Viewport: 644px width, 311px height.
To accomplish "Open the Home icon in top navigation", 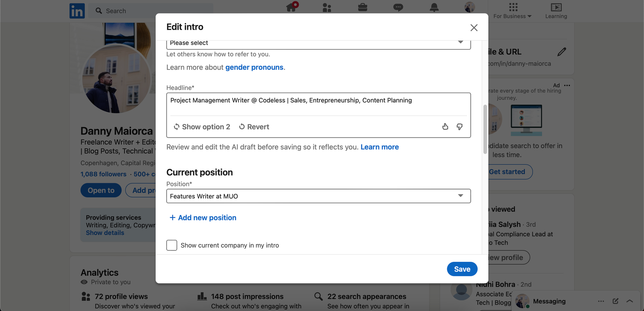I will [x=291, y=7].
